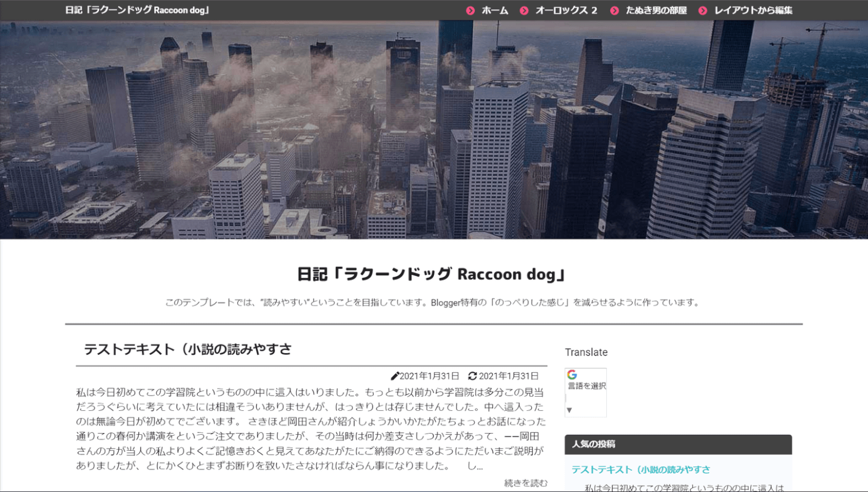
Task: Click the blog description text under the title
Action: 433,303
